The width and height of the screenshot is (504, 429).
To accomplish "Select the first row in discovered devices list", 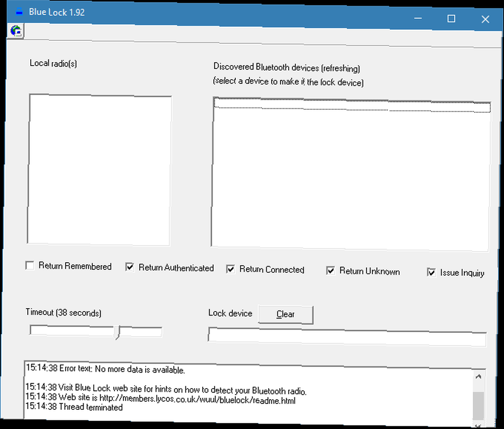I will (352, 105).
